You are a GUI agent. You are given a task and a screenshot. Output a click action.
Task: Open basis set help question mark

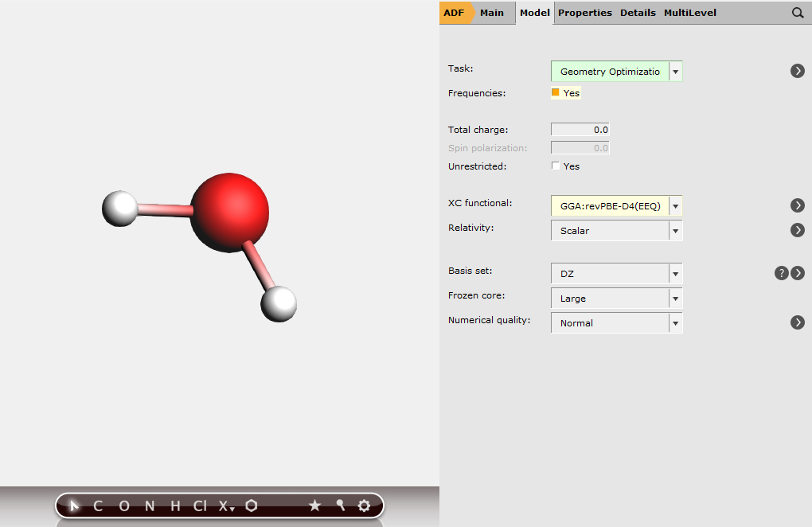782,273
